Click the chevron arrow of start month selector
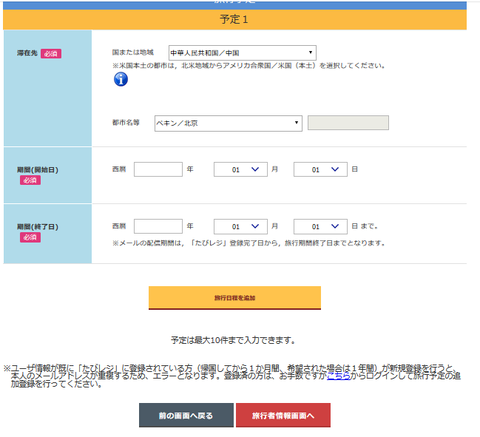 (255, 169)
